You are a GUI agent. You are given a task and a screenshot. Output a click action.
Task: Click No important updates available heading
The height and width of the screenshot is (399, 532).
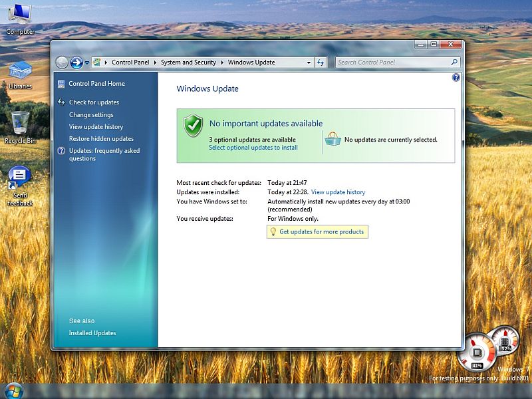click(265, 124)
